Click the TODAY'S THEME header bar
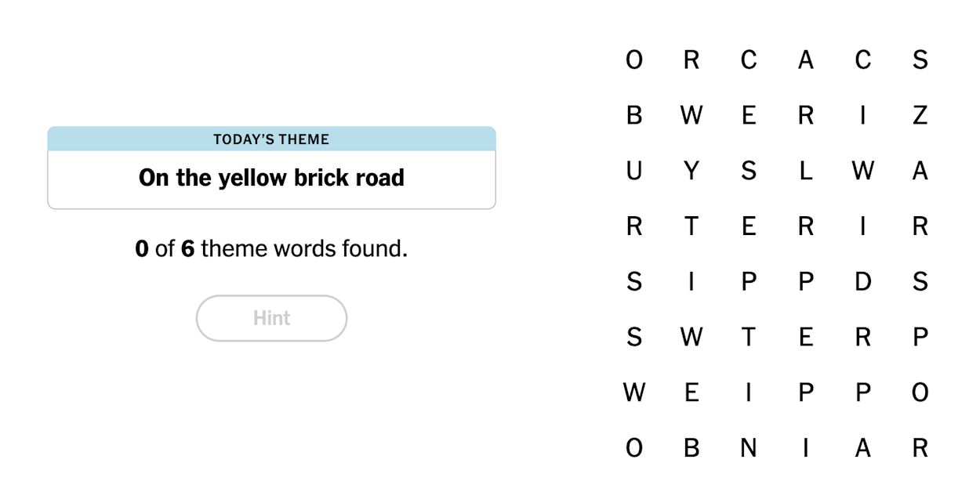 271,139
